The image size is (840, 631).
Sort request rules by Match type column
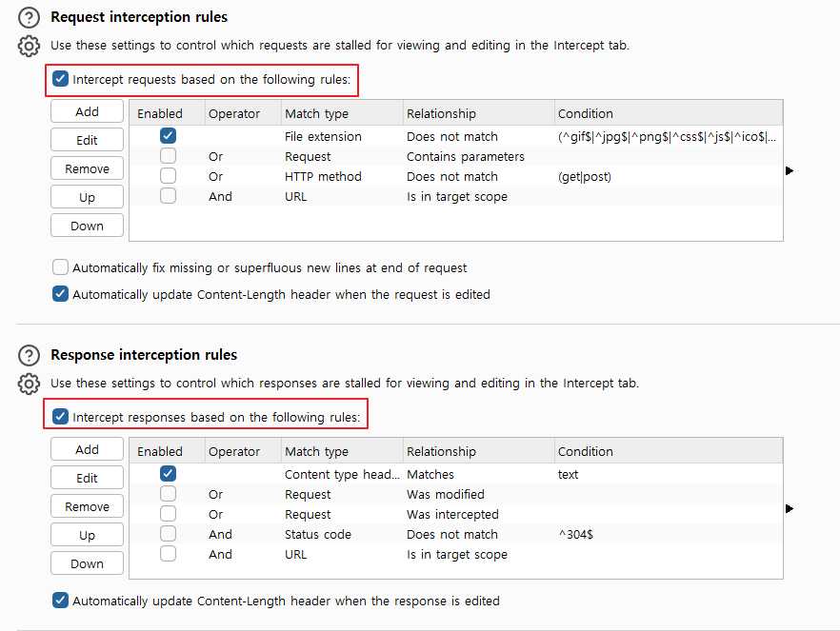(x=342, y=113)
